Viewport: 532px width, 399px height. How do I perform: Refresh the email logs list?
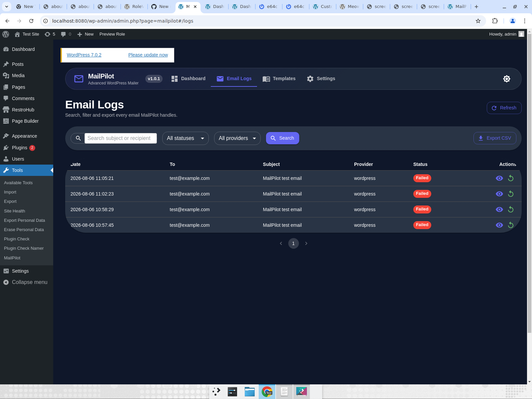tap(504, 108)
